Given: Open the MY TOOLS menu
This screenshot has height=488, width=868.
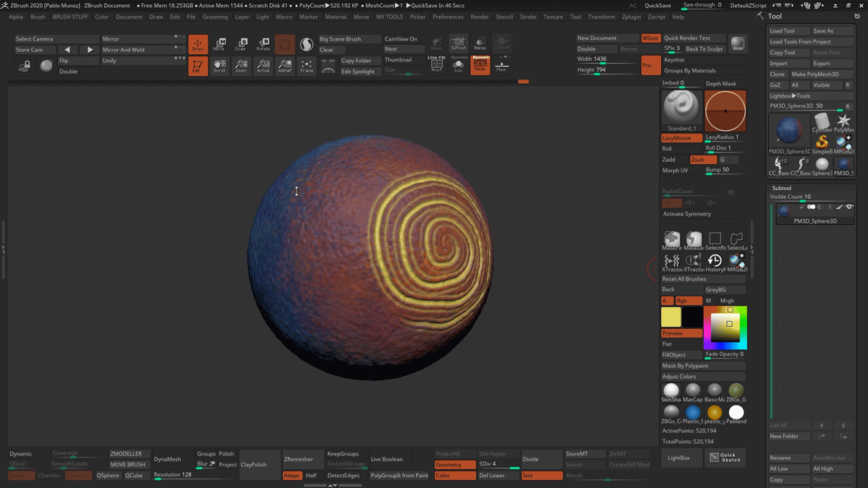Looking at the screenshot, I should [391, 17].
